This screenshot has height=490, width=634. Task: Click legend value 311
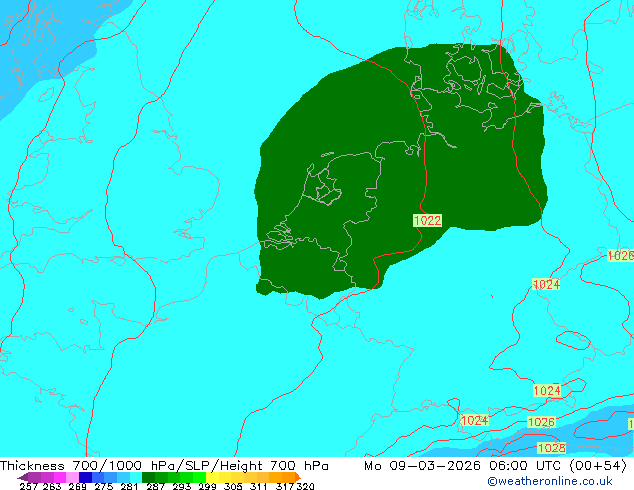click(x=258, y=486)
